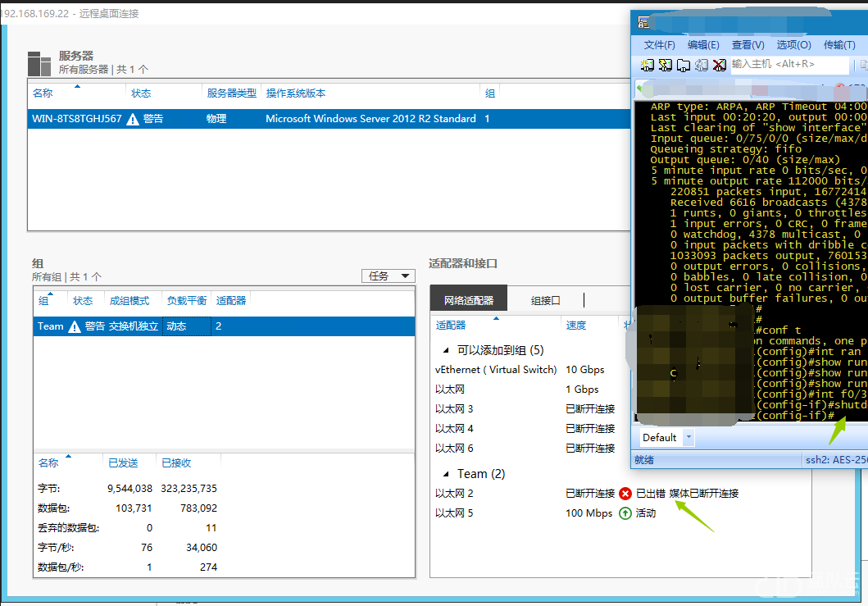Click the 丢弃的数据包 row label
Screen dimensions: 868x606
click(x=68, y=528)
